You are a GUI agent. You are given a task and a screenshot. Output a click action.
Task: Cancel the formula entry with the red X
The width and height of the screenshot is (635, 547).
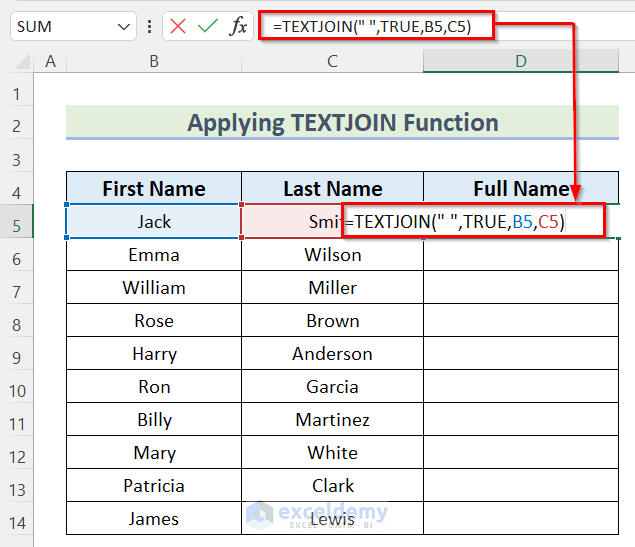pos(178,27)
